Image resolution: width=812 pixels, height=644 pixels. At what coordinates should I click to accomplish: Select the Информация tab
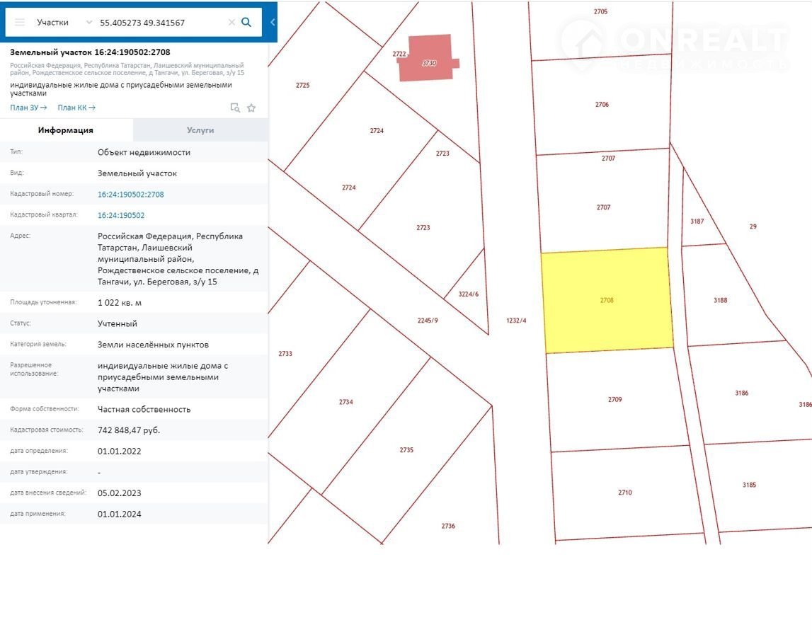(66, 130)
